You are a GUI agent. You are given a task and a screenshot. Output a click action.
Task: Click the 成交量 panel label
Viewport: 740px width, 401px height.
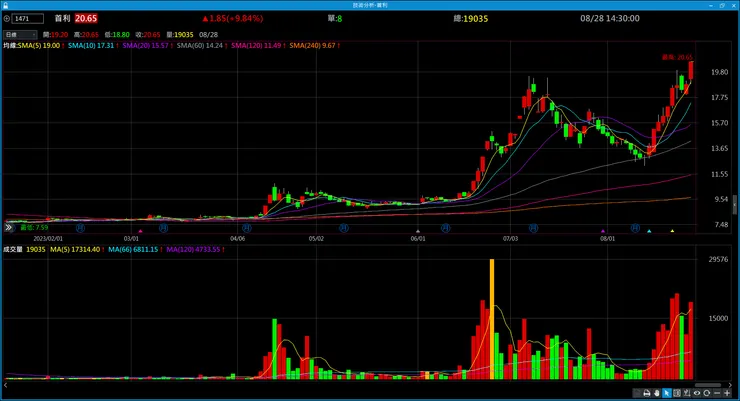13,249
